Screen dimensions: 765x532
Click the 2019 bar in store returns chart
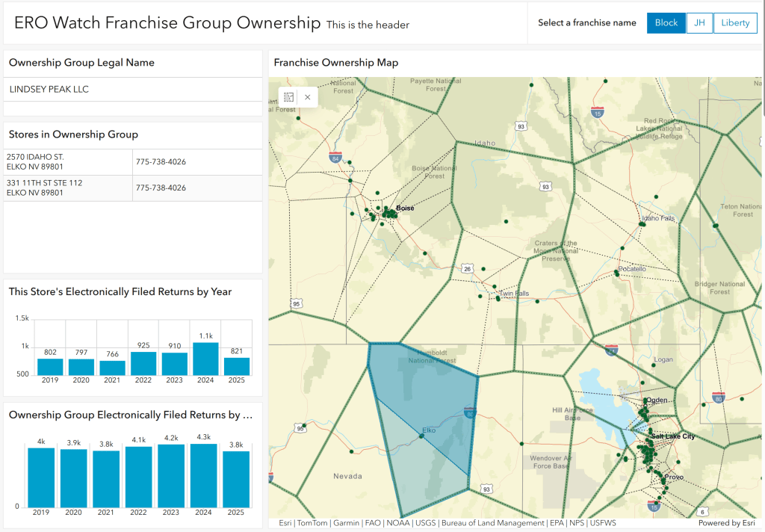click(50, 367)
